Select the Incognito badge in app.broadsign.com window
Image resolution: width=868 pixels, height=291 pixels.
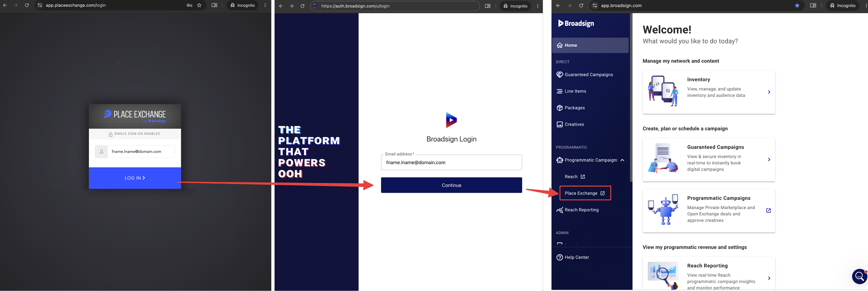tap(842, 6)
